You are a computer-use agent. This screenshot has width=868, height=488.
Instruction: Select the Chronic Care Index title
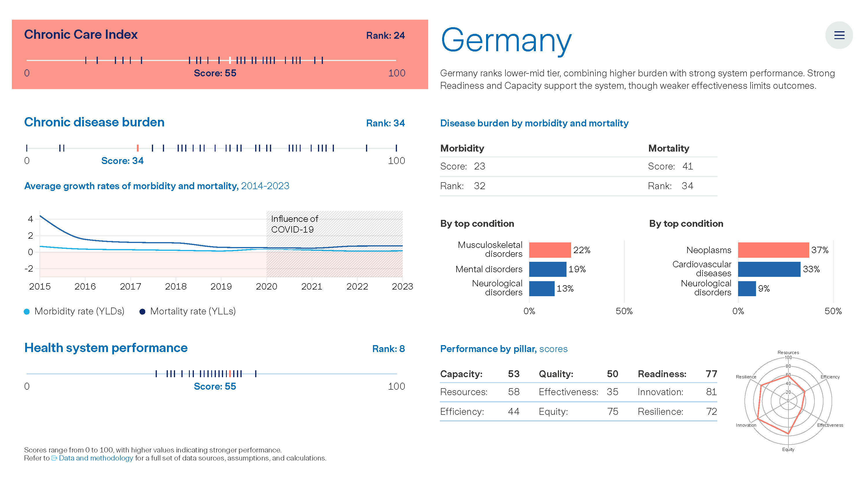tap(81, 34)
